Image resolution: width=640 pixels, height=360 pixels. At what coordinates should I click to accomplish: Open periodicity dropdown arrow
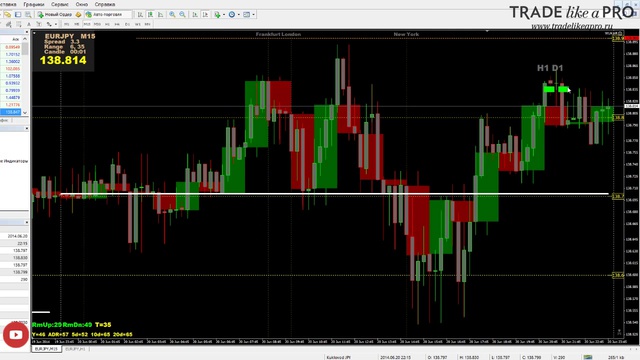(239, 15)
